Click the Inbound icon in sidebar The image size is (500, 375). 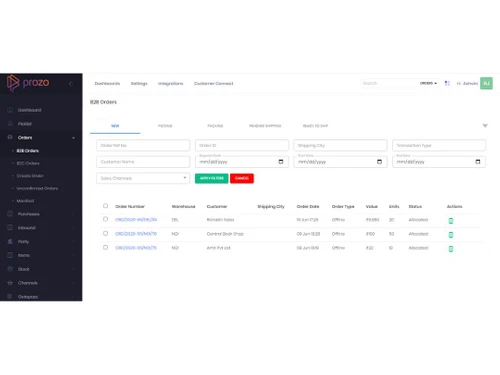(x=10, y=228)
